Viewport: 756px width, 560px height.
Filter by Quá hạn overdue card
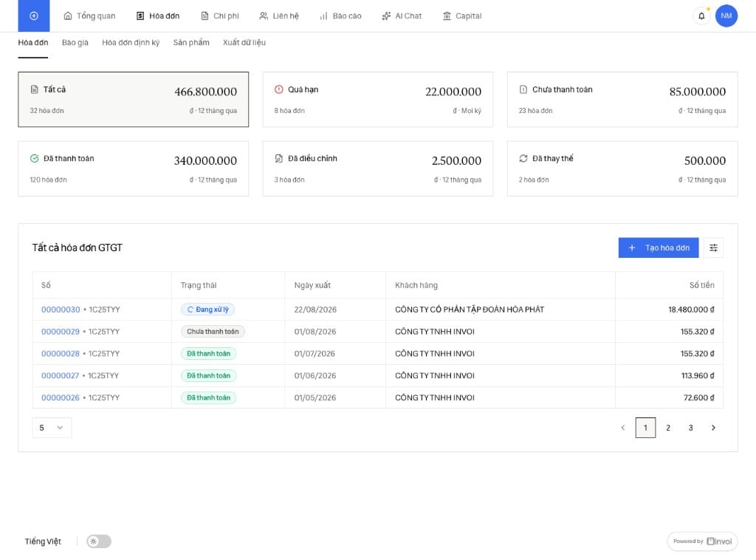click(378, 99)
